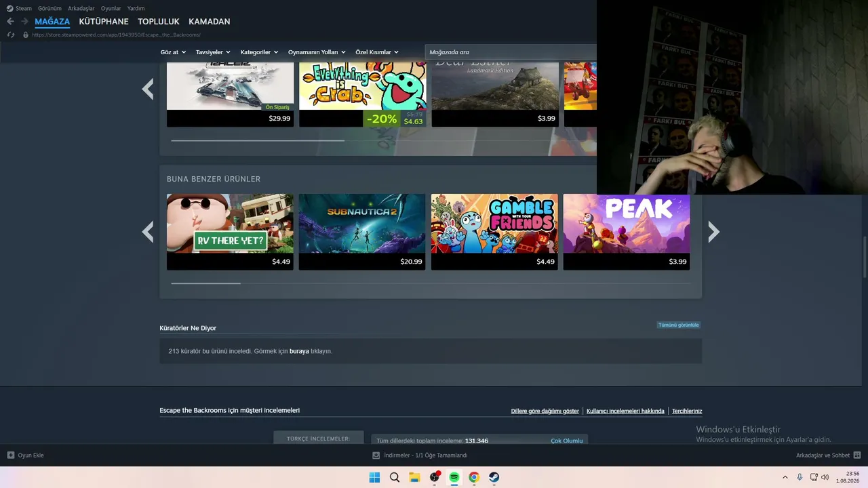Image resolution: width=868 pixels, height=488 pixels.
Task: Open the Everything is Crab game card
Action: coord(363,94)
